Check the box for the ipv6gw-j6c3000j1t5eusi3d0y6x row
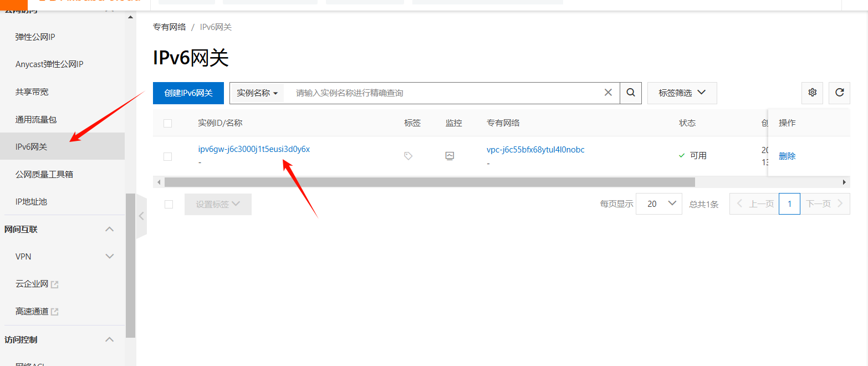This screenshot has height=366, width=868. 168,157
